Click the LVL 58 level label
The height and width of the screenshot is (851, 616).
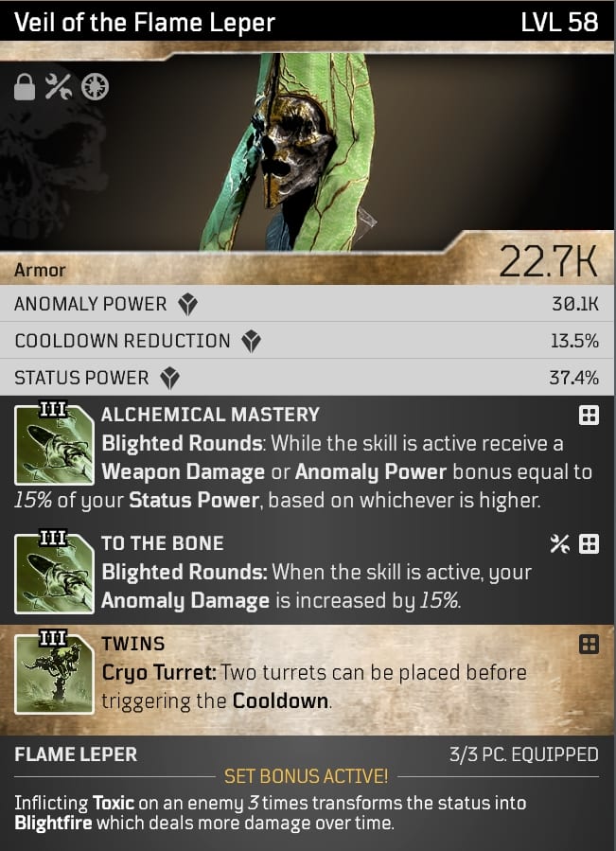click(x=559, y=23)
